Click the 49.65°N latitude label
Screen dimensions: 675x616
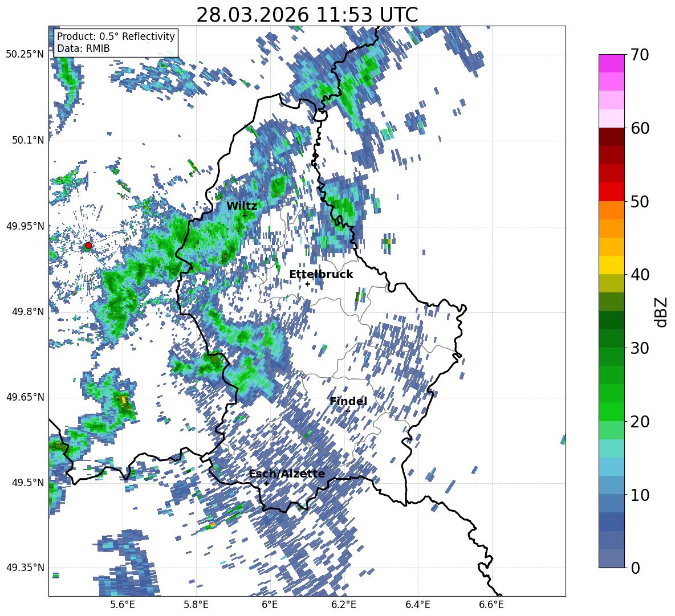[x=25, y=397]
